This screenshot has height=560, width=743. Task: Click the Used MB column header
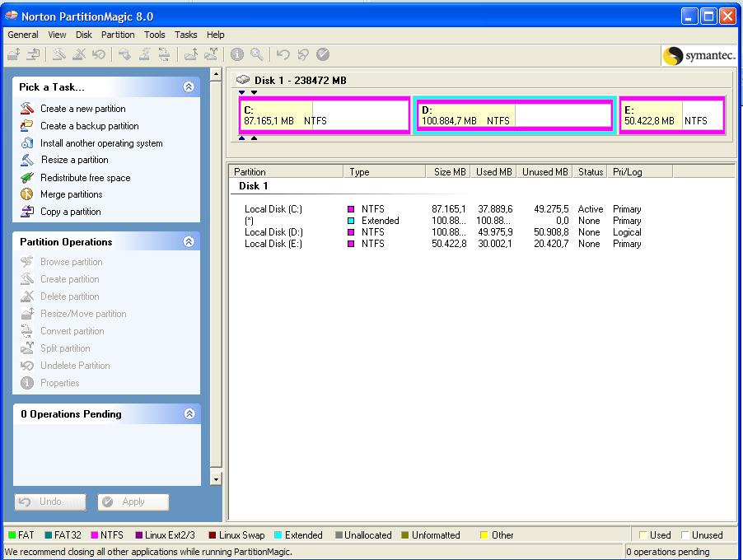pyautogui.click(x=493, y=171)
